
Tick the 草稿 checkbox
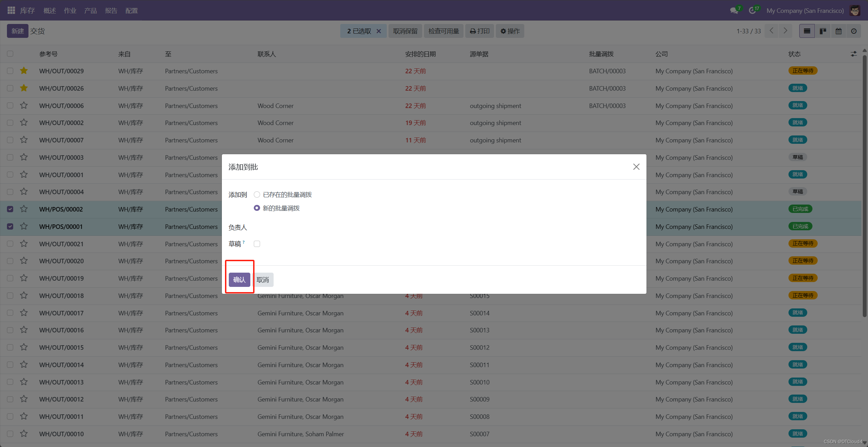tap(257, 244)
